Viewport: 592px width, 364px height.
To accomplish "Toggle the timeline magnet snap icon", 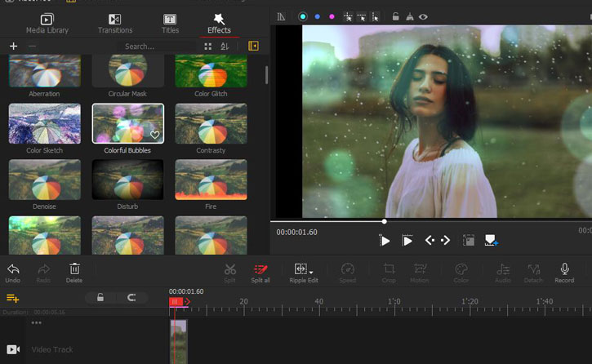I will click(131, 298).
